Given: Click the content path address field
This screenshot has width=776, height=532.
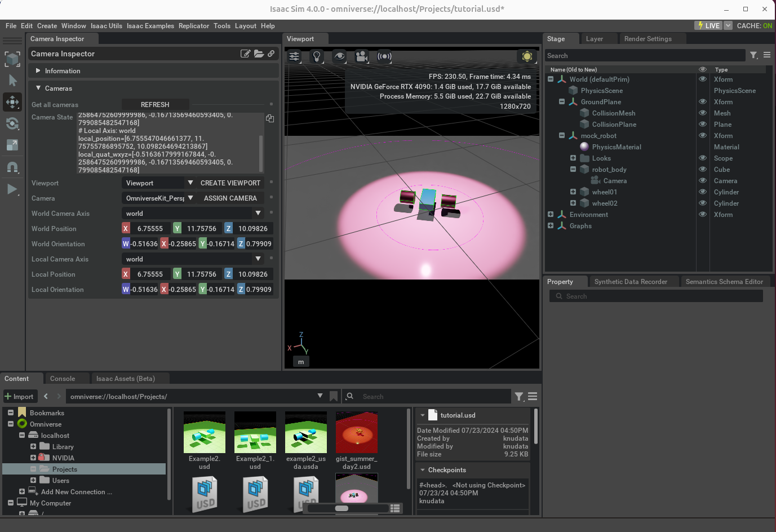Looking at the screenshot, I should coord(195,396).
